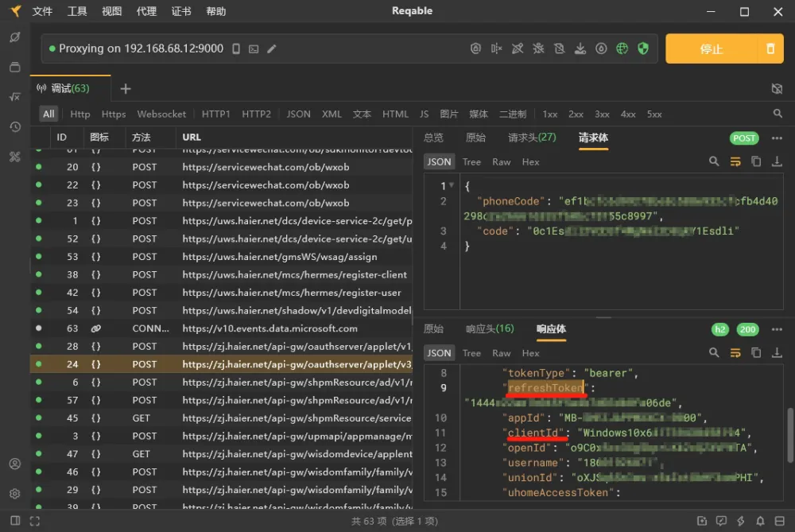
Task: Open the 代理 menu
Action: 146,11
